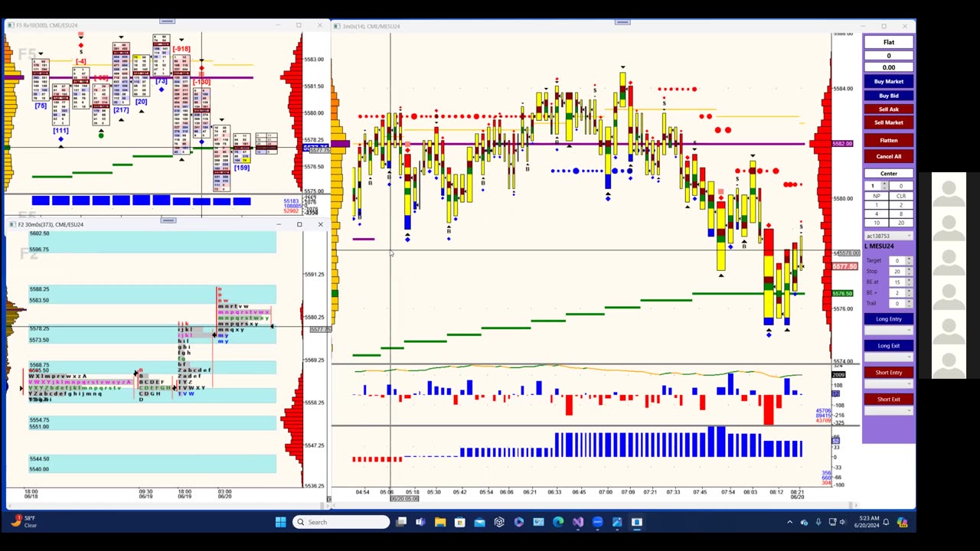Screen dimensions: 980x551
Task: Open Microsoft Store taskbar icon
Action: [x=459, y=522]
